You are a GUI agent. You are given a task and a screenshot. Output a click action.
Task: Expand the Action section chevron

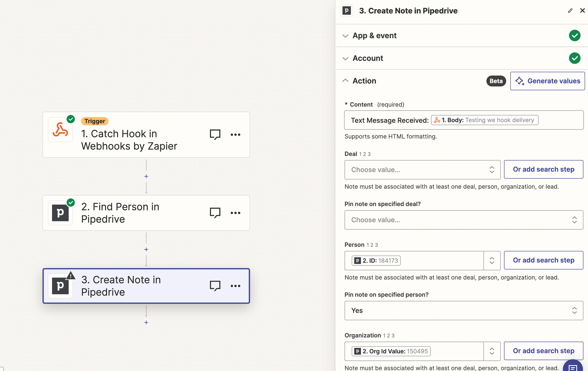pos(345,81)
